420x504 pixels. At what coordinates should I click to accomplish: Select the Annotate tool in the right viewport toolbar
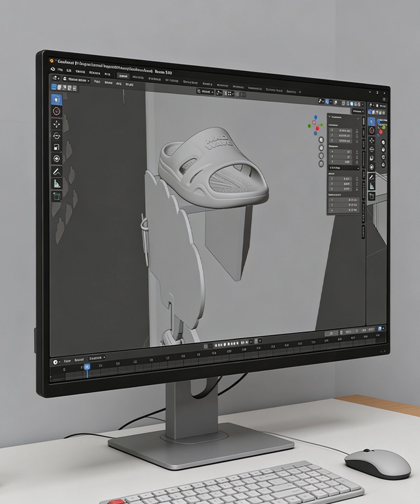point(372,176)
